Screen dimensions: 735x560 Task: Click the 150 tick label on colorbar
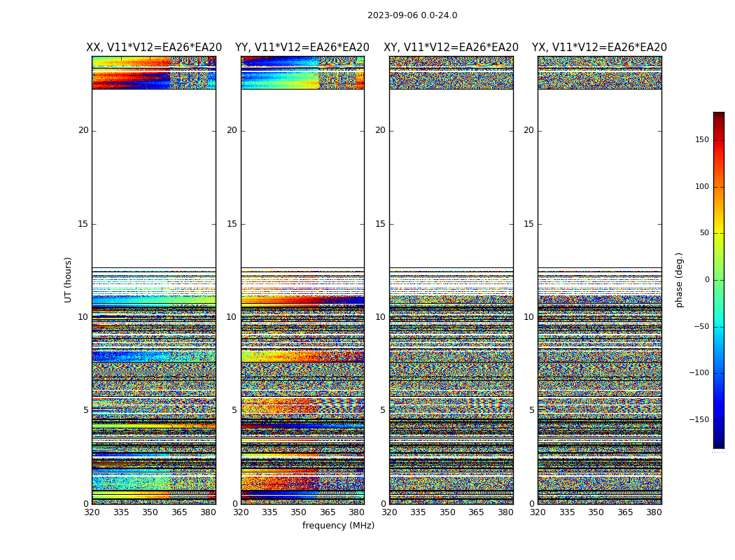702,139
